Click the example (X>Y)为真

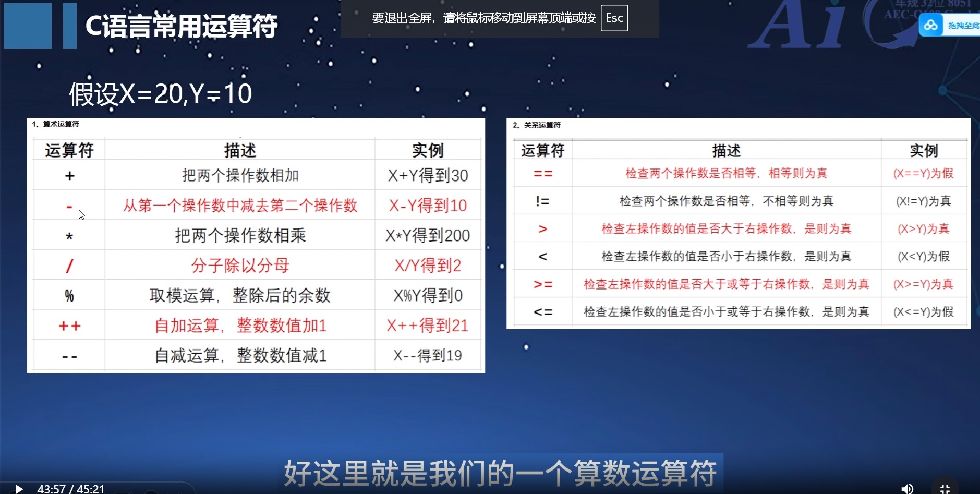tap(924, 229)
